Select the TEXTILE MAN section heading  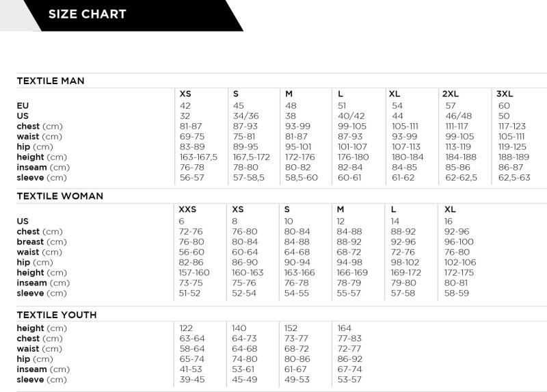coord(51,81)
